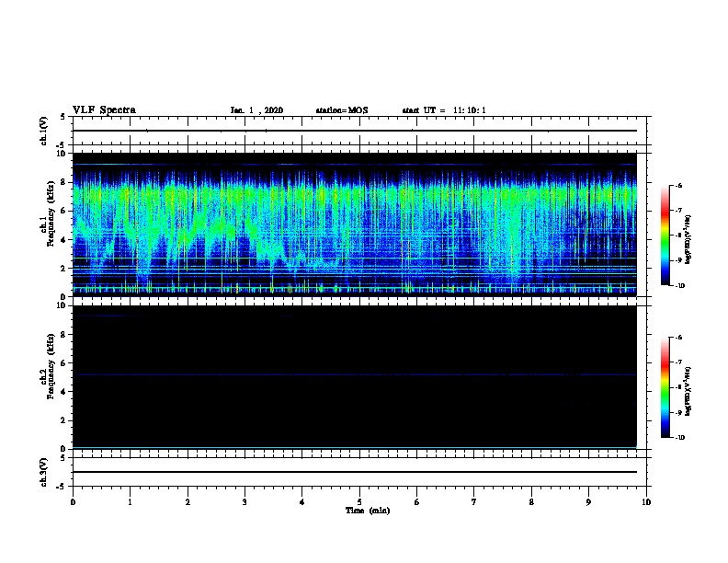The image size is (728, 563).
Task: Click the "-10" label on ch.1 colorbar
Action: 679,285
